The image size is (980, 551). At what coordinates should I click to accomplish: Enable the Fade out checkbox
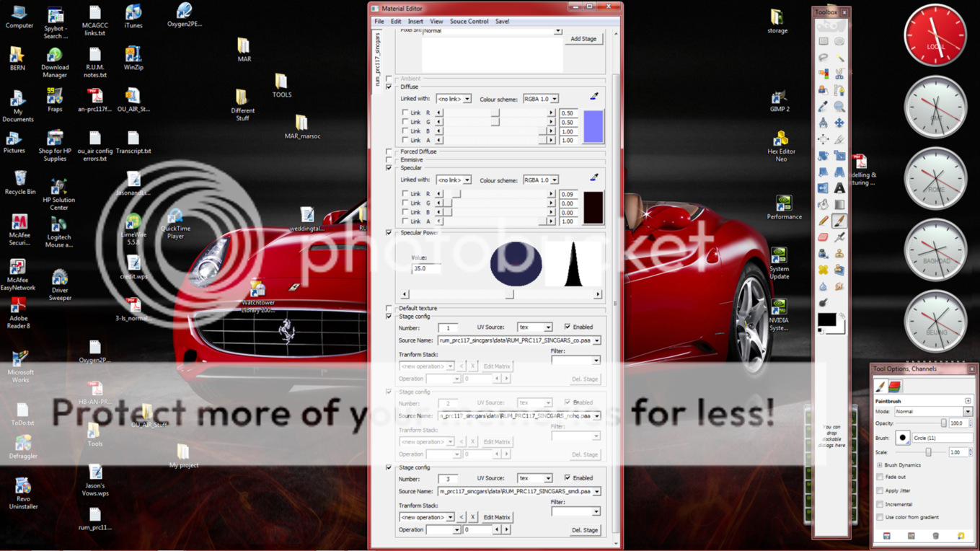click(880, 477)
